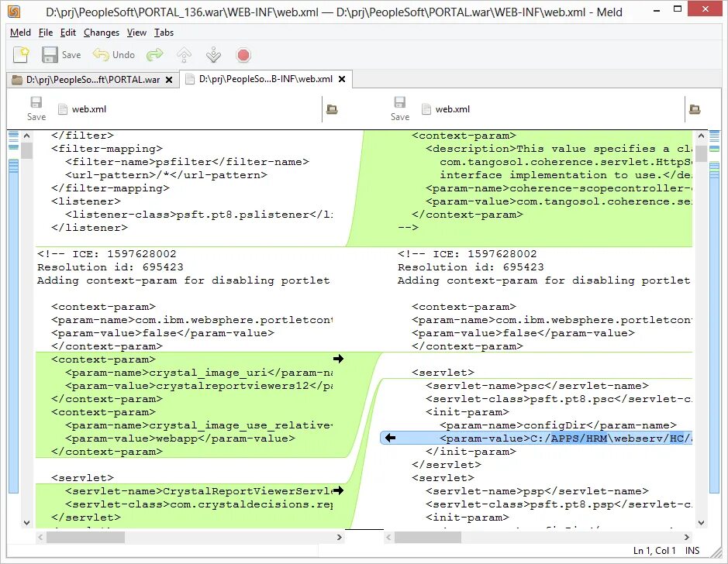Viewport: 728px width, 564px height.
Task: Click the downward merge-all chevron icon
Action: tap(213, 54)
